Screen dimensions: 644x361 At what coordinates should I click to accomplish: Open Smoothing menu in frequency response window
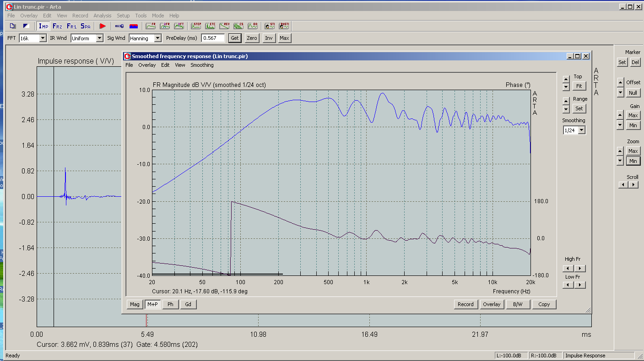point(202,65)
